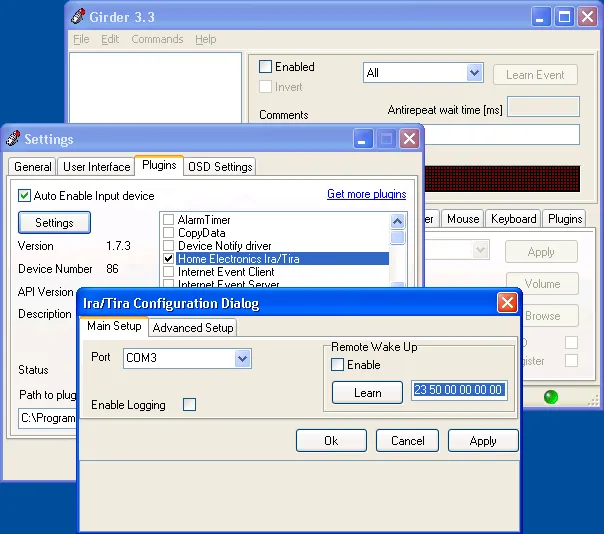Select the Main Setup tab
This screenshot has width=604, height=534.
pos(114,326)
